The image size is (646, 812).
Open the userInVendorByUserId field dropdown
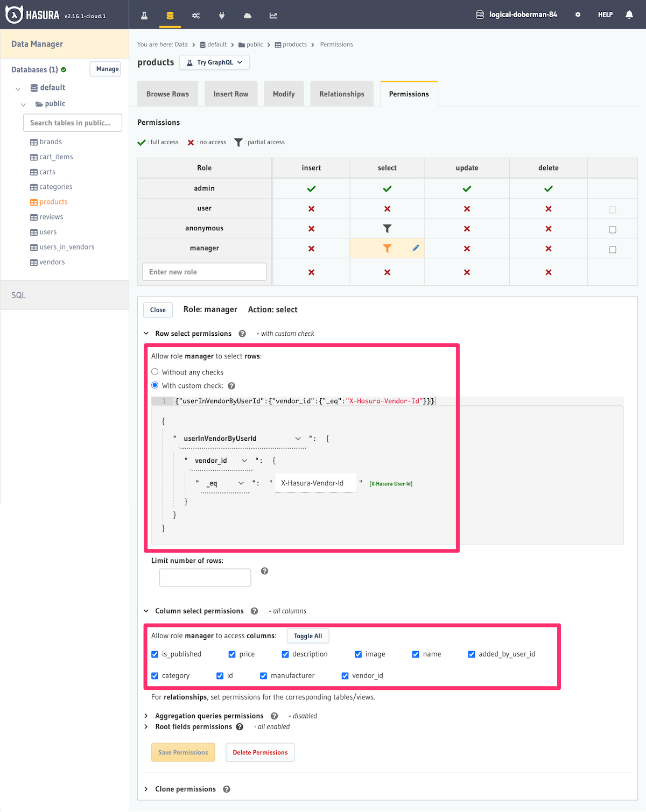click(298, 438)
